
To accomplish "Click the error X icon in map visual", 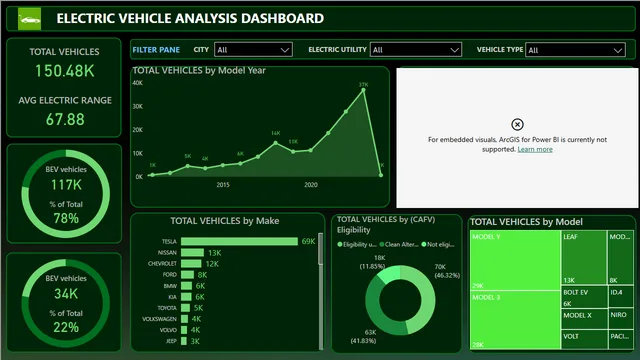I will click(517, 124).
